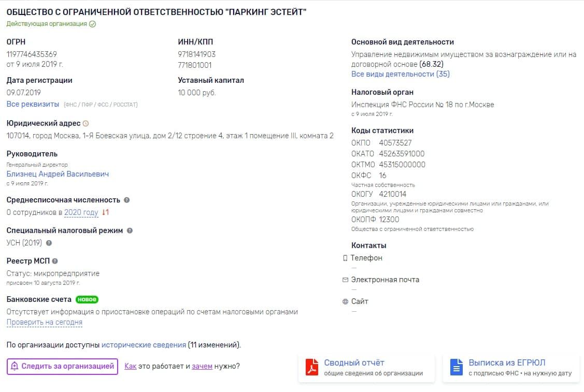The height and width of the screenshot is (392, 584).
Task: Click the red headcount change indicator arrow
Action: [x=105, y=212]
